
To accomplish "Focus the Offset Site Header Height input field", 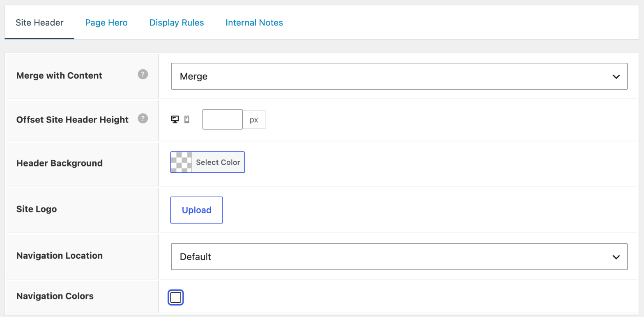I will [x=223, y=119].
